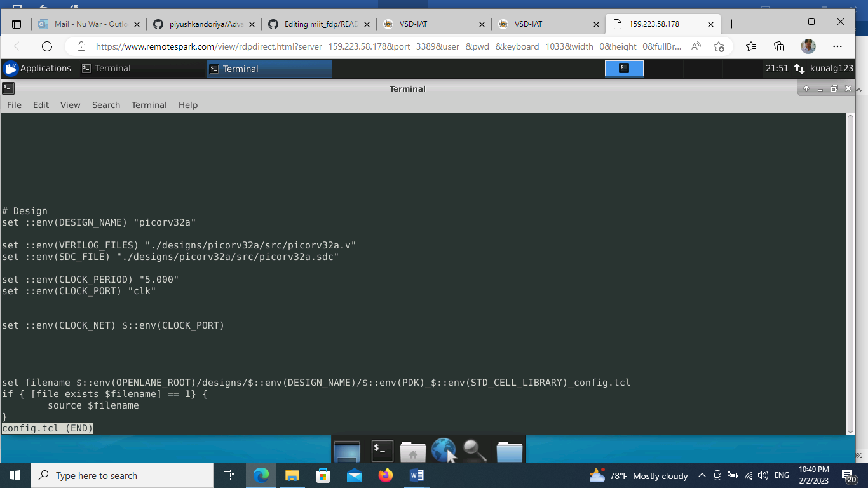The width and height of the screenshot is (868, 488).
Task: Launch the web browser globe icon in the dock
Action: coord(444,450)
